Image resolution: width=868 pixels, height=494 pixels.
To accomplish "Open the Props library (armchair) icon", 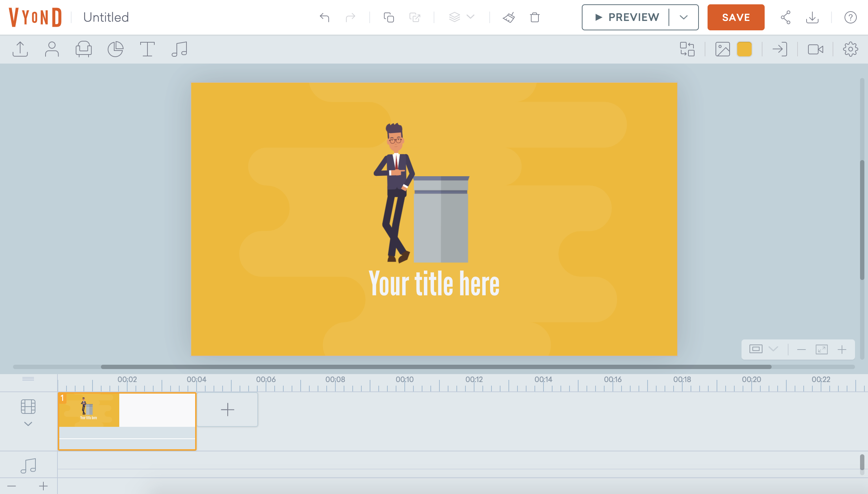I will pyautogui.click(x=83, y=49).
